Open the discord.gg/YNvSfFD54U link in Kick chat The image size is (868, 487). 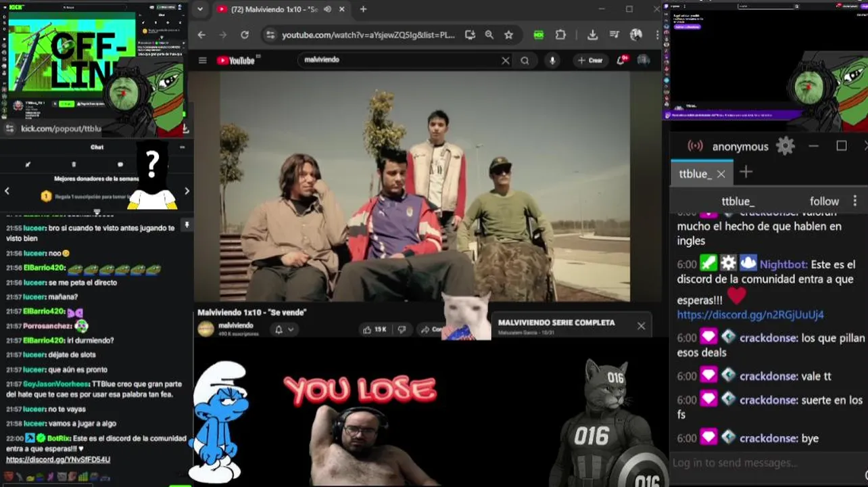[x=58, y=460]
